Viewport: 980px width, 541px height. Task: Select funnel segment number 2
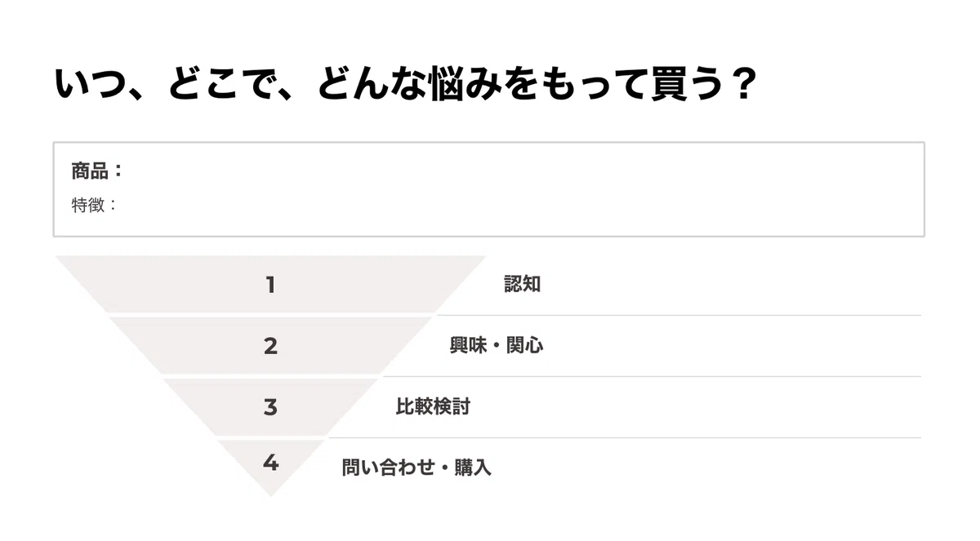(x=270, y=346)
